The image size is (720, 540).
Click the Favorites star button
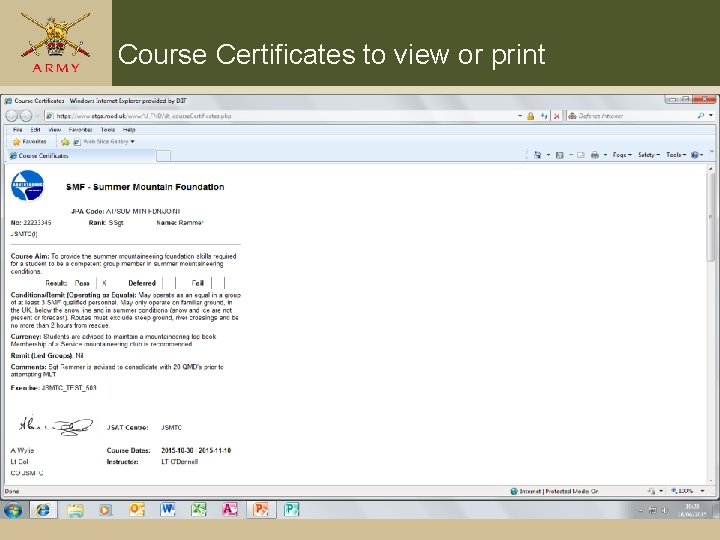click(29, 142)
